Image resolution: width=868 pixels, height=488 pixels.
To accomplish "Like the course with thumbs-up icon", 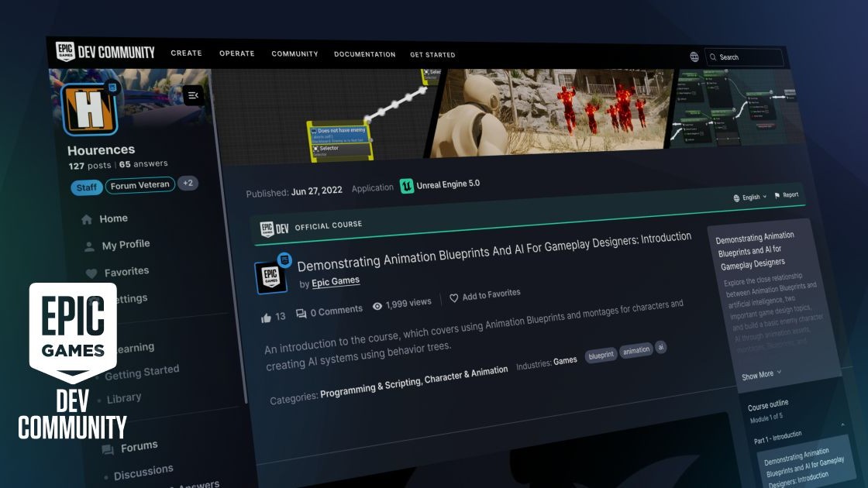I will tap(267, 318).
